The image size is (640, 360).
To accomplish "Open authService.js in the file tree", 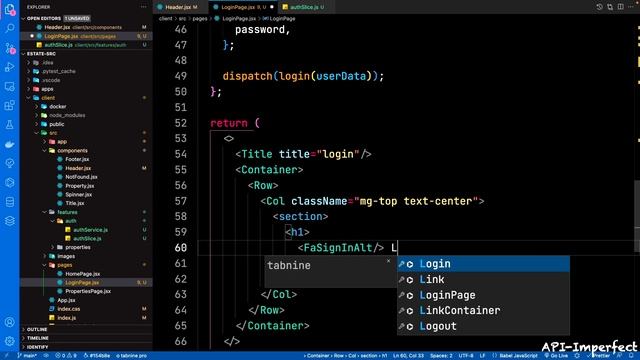I will 91,230.
